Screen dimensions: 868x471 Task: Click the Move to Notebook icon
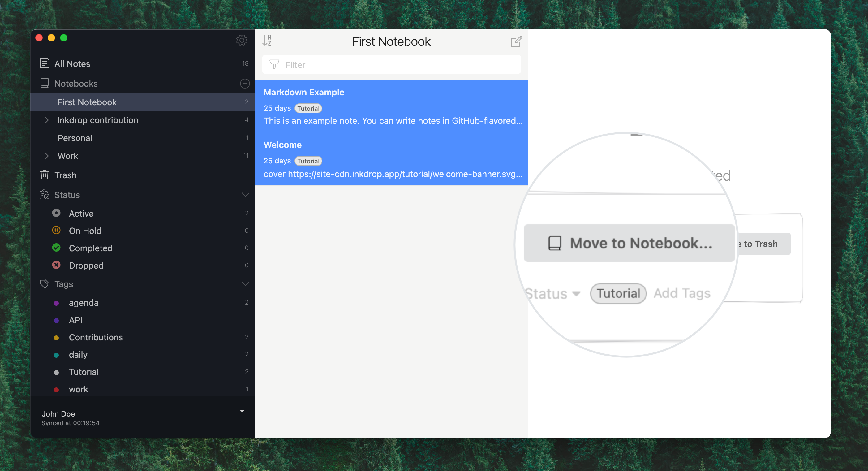554,242
